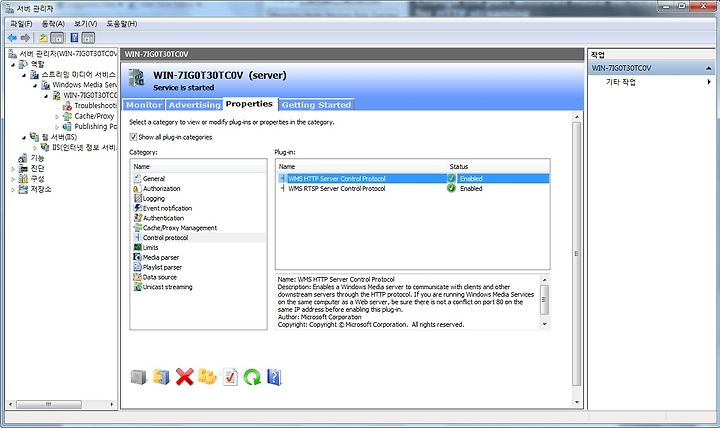720x428 pixels.
Task: Click the description box scroll-down arrow
Action: click(x=545, y=324)
